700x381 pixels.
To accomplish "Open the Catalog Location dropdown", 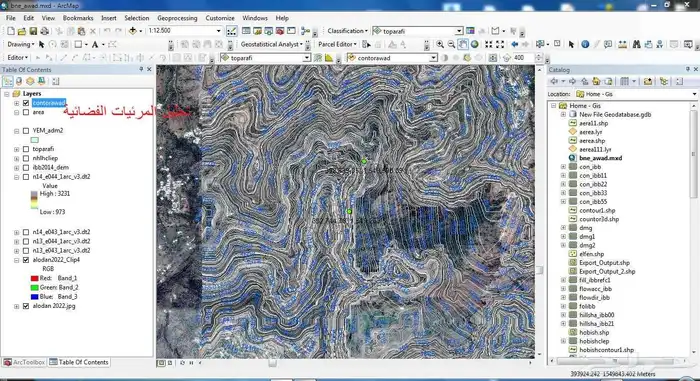I will [694, 94].
